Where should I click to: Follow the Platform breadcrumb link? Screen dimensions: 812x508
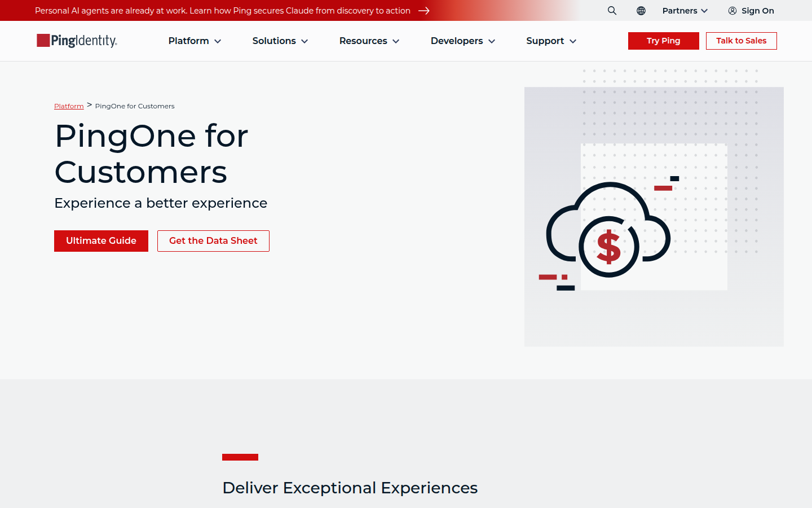pyautogui.click(x=69, y=106)
